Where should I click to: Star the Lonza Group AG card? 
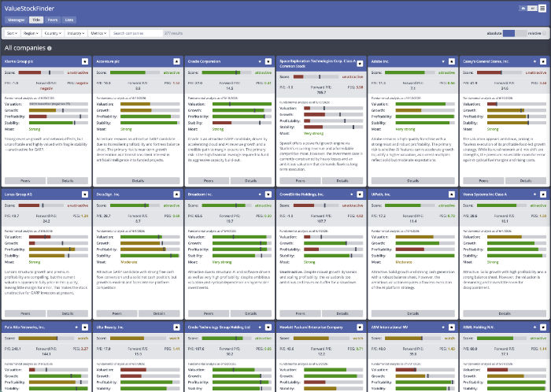(85, 194)
